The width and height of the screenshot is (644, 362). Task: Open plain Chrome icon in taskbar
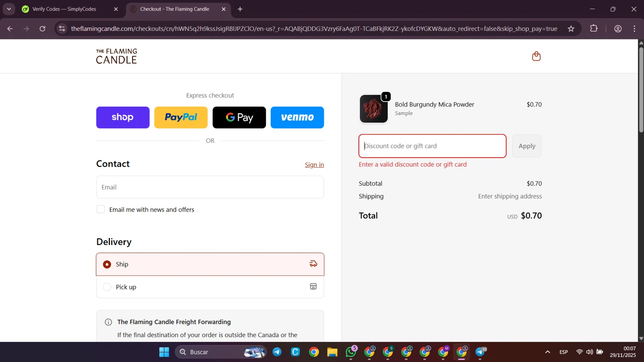point(314,352)
